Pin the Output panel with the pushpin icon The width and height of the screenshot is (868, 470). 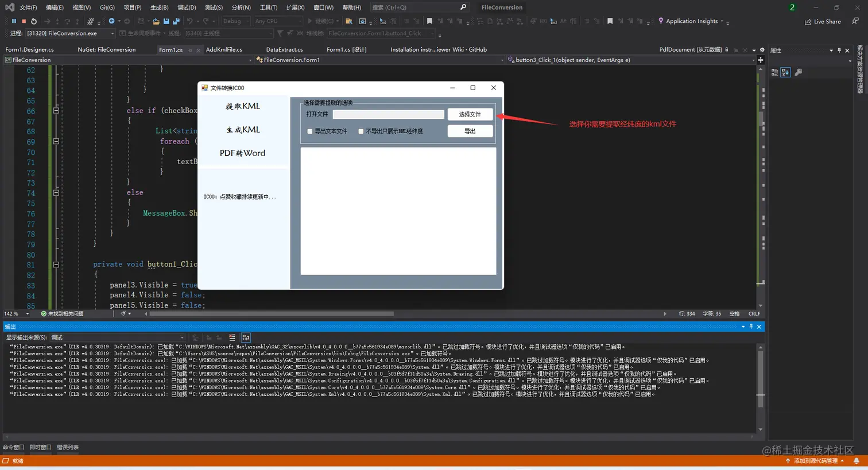(751, 327)
